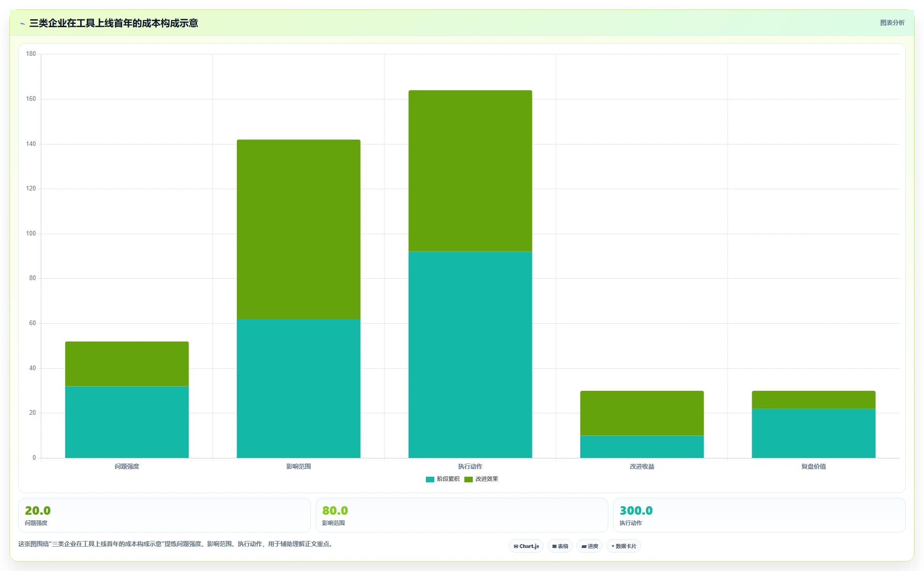This screenshot has width=924, height=571.
Task: Click the x-axis label 问题强度
Action: (x=127, y=466)
